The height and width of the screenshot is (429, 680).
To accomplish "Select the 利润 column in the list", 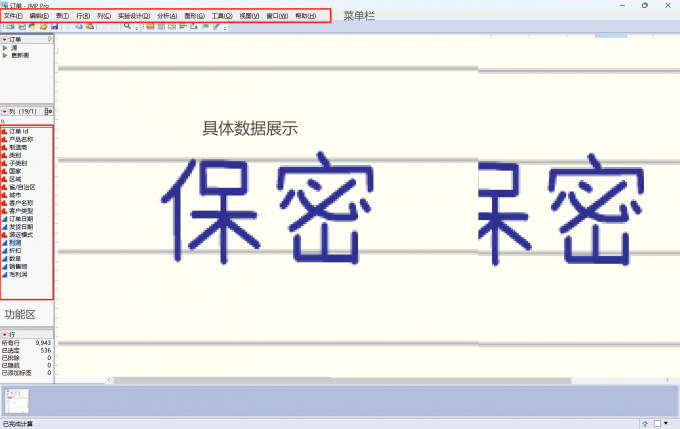I will pos(15,242).
